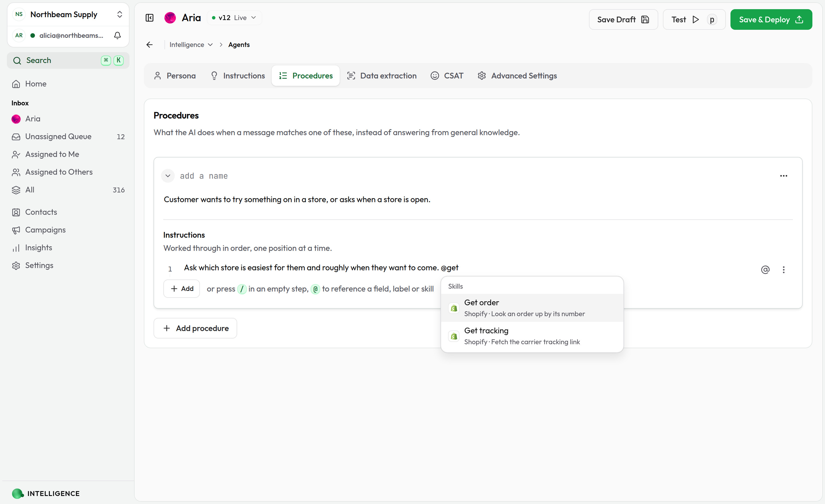Click the Home icon in sidebar
The height and width of the screenshot is (504, 825).
click(x=16, y=84)
